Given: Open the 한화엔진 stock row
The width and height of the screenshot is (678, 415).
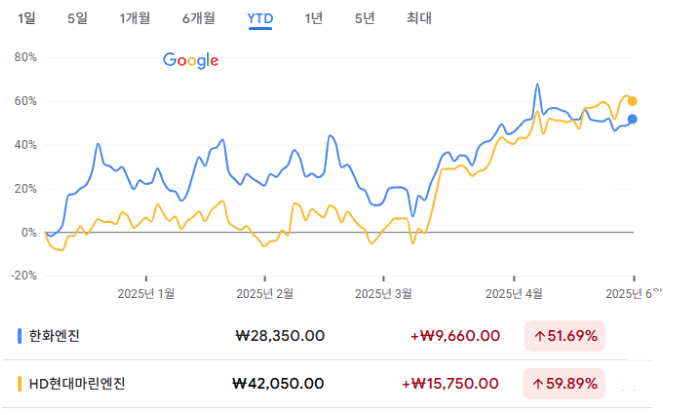Looking at the screenshot, I should point(327,336).
